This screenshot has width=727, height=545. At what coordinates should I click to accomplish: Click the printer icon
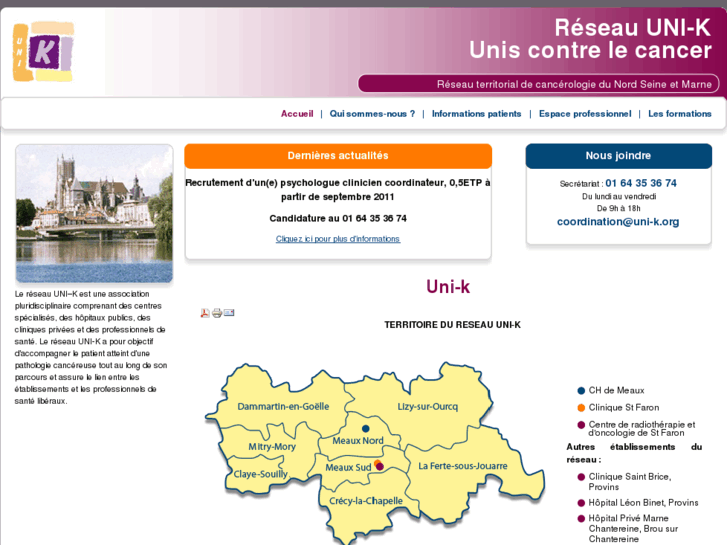pos(217,313)
